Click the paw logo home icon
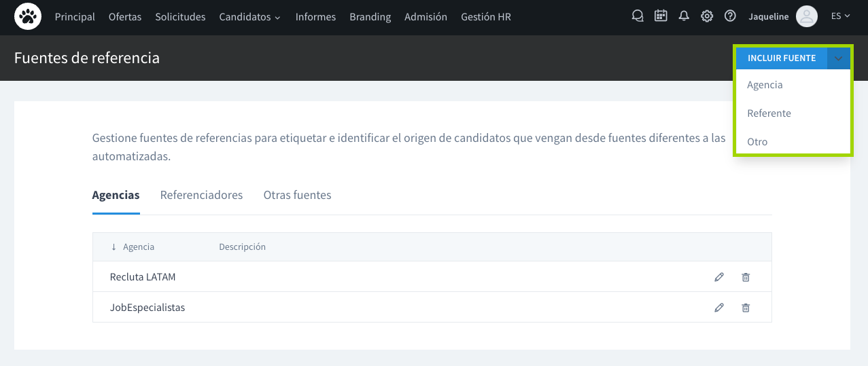 [28, 16]
